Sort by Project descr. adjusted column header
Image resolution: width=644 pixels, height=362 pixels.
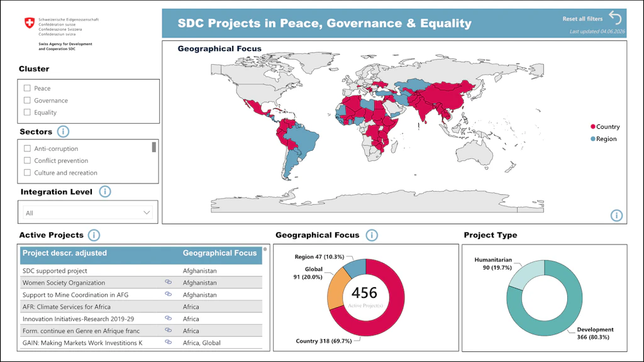65,253
